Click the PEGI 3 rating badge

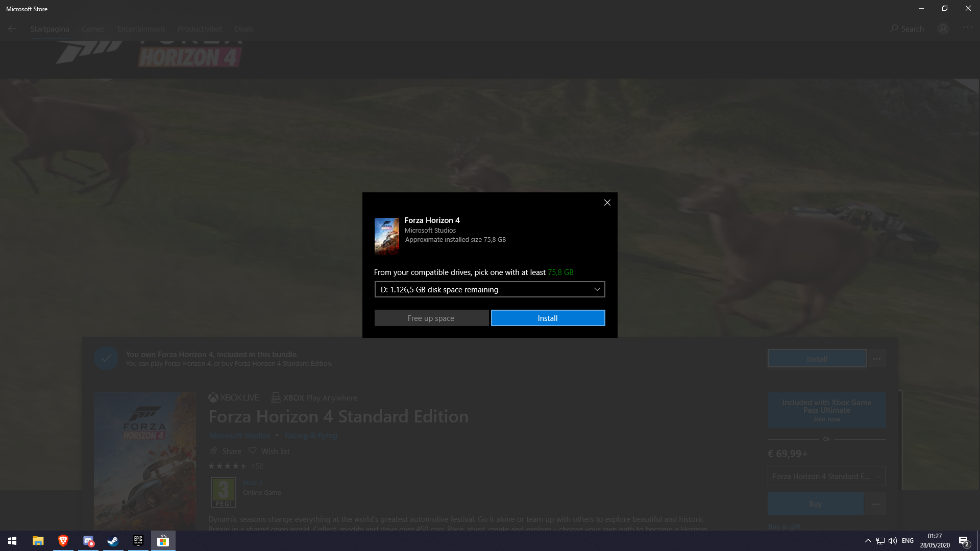click(x=224, y=492)
